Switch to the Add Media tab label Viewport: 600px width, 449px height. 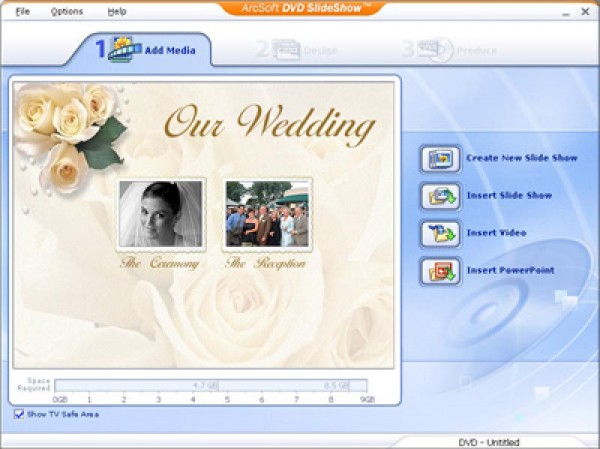click(170, 50)
